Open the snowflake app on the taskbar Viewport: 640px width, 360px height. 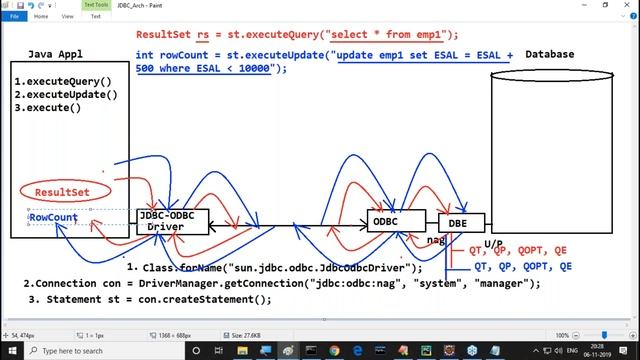pyautogui.click(x=472, y=351)
